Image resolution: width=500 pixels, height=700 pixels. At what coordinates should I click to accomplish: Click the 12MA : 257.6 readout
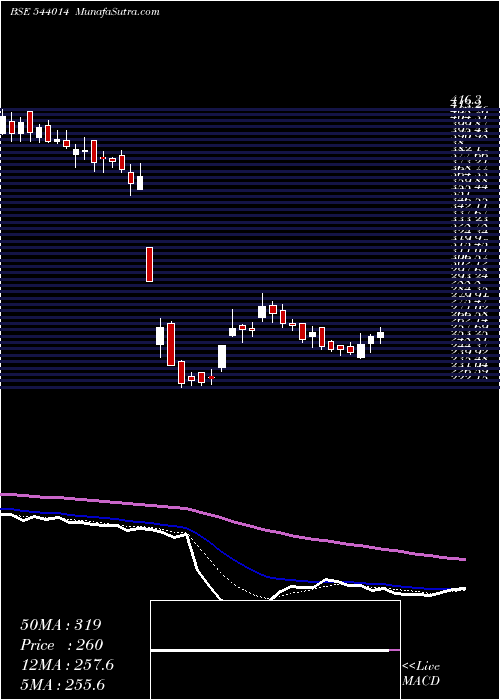[x=67, y=665]
